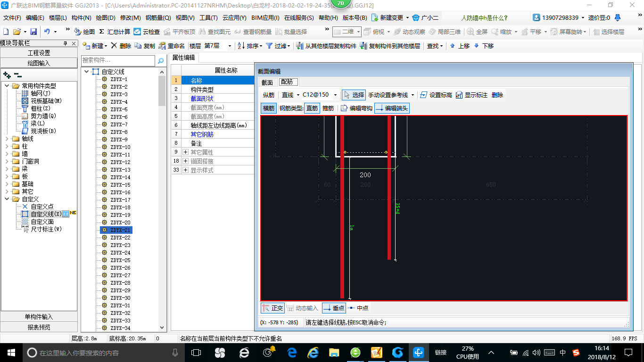The image size is (644, 362).
Task: Click 编辑弯钩 tool
Action: coord(356,108)
